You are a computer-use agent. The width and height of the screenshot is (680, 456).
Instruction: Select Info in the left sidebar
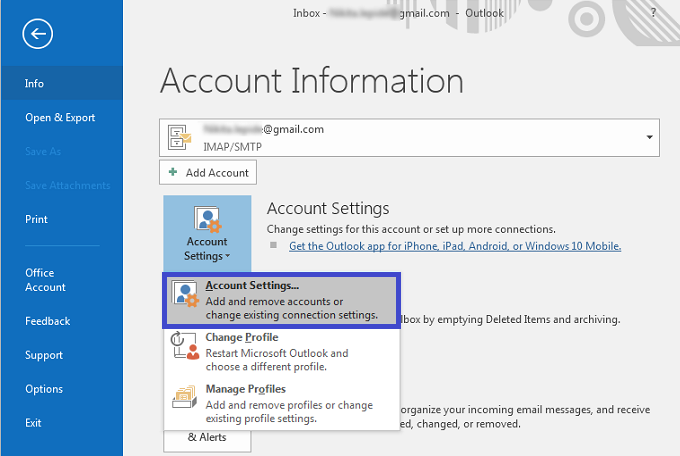[x=62, y=83]
